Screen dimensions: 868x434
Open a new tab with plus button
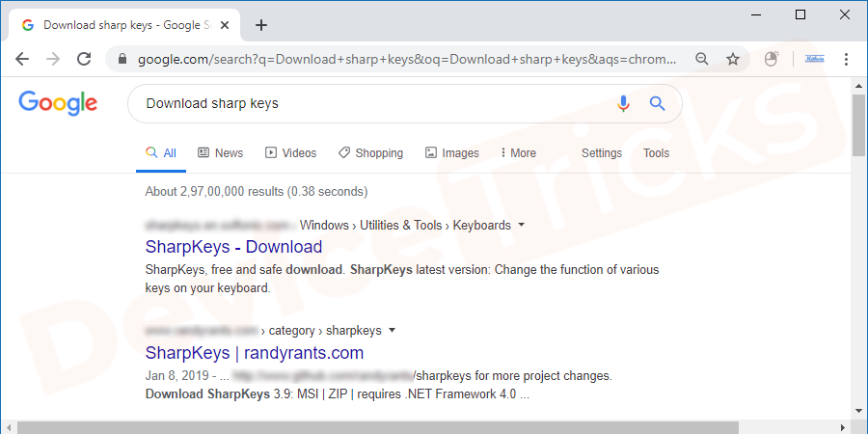tap(261, 25)
